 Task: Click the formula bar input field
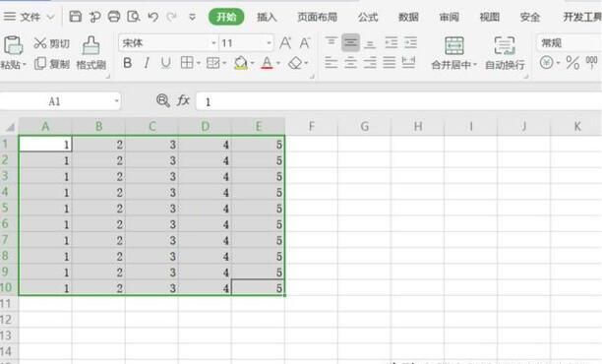[398, 101]
